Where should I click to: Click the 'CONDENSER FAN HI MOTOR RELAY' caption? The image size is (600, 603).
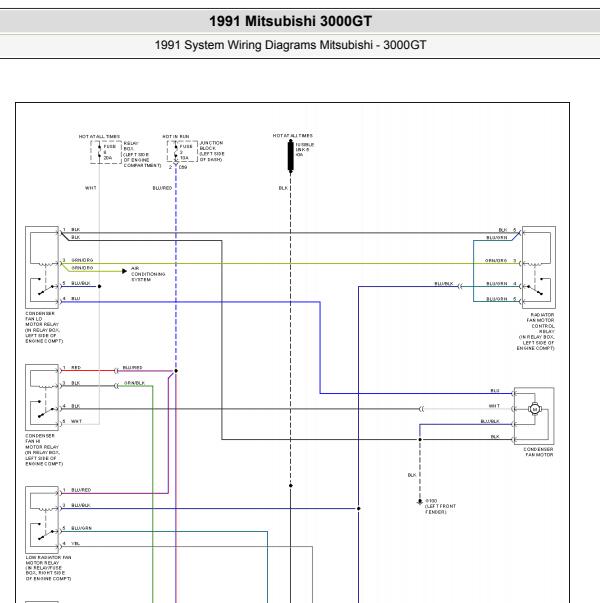click(44, 450)
